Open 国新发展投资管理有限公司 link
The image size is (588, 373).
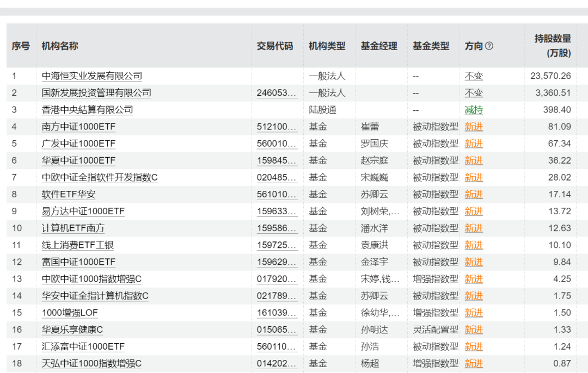coord(96,93)
